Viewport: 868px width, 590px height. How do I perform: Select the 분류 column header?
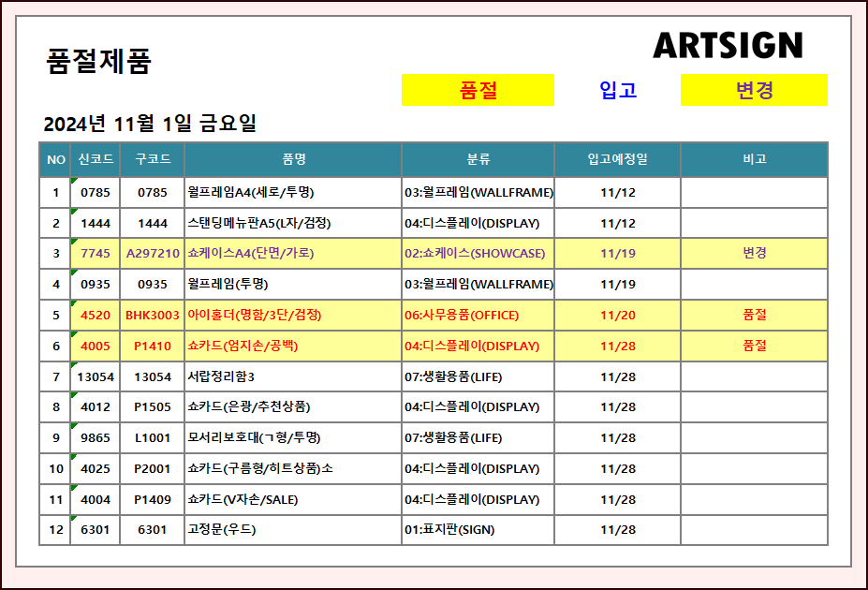click(x=478, y=159)
